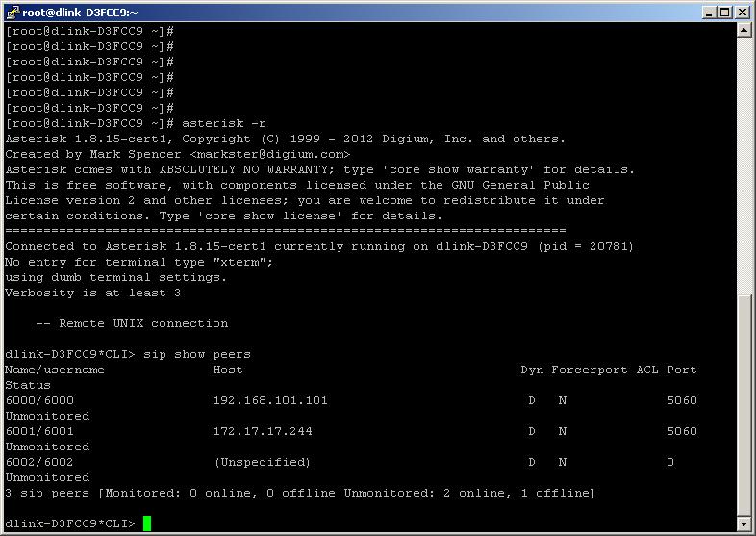Click the 'Name/username' column header

[x=55, y=370]
